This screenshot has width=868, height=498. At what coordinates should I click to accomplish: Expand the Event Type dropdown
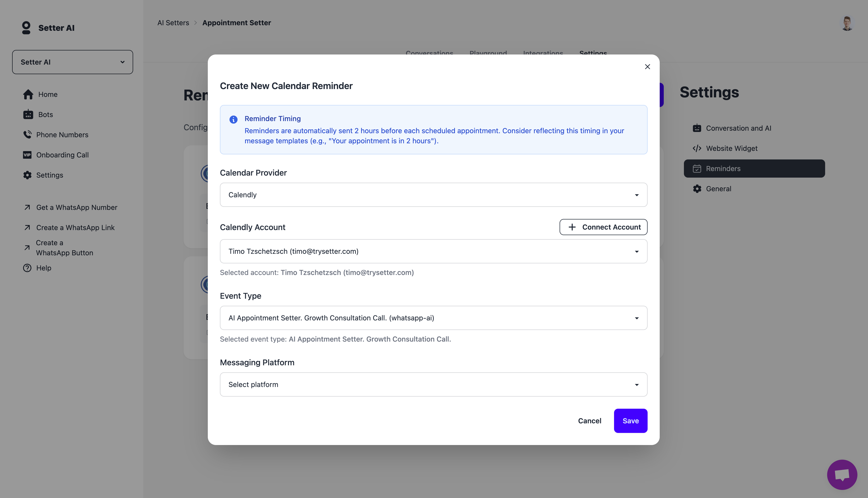(433, 318)
